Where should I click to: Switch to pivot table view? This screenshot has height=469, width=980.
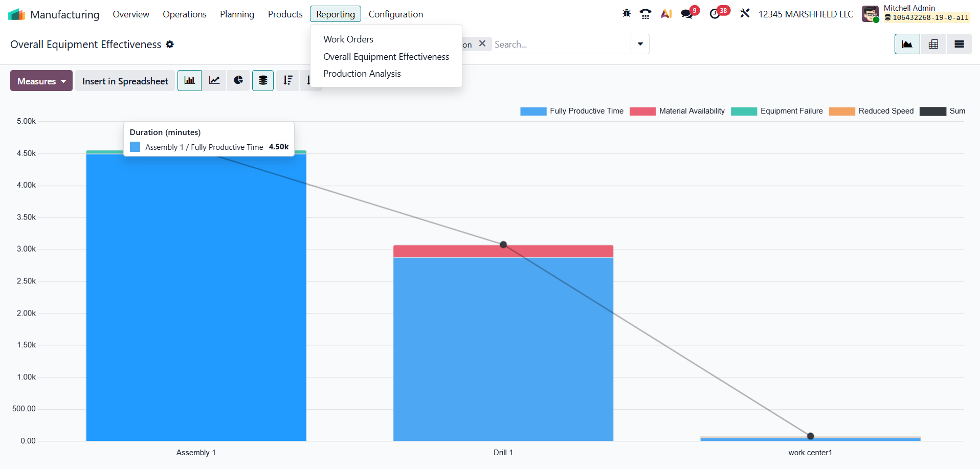point(933,44)
